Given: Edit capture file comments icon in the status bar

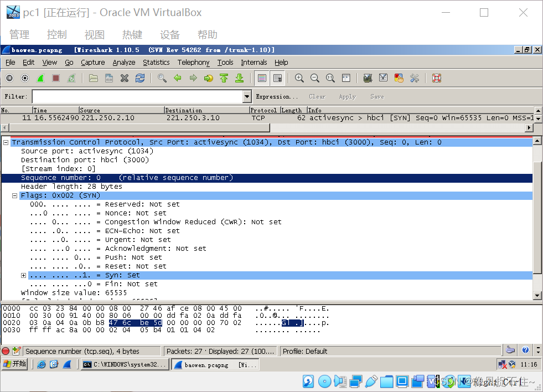Looking at the screenshot, I should click(x=16, y=351).
